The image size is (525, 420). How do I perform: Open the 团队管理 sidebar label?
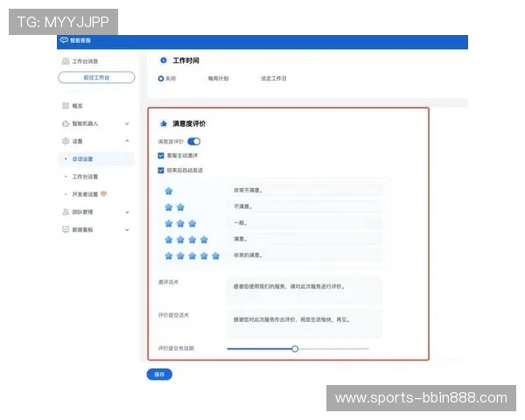tap(82, 212)
